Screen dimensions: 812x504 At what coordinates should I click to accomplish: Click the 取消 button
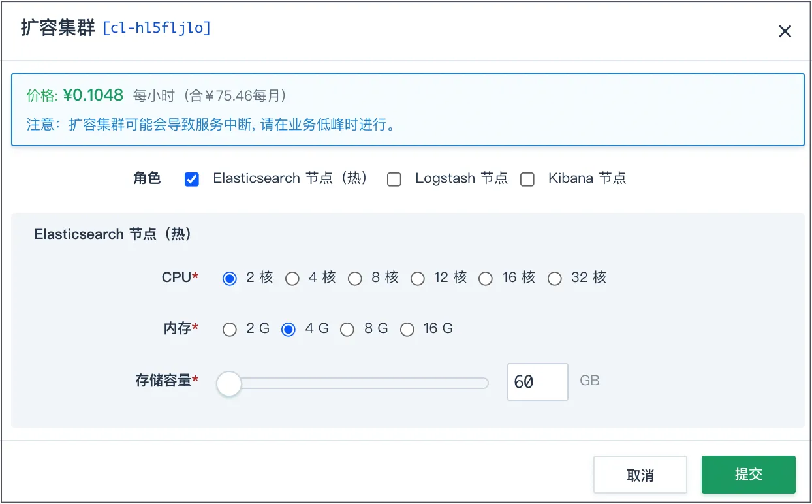[x=640, y=475]
